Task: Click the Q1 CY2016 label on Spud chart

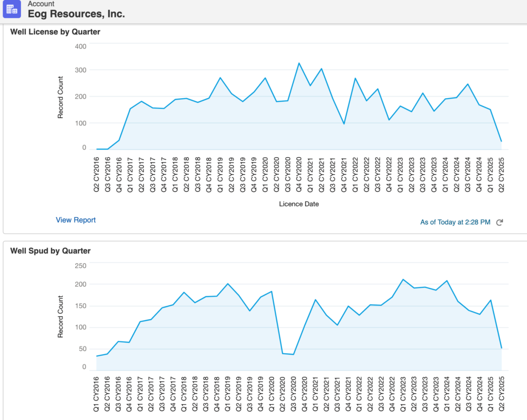Action: (x=96, y=394)
